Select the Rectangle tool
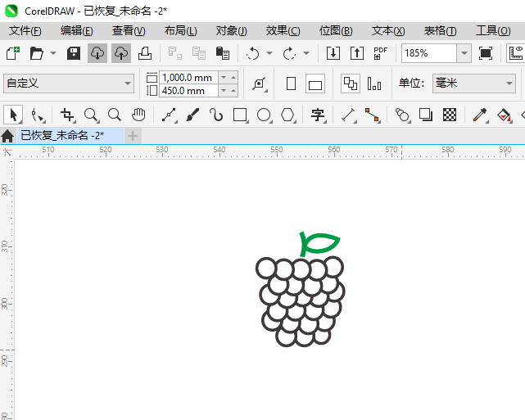Image resolution: width=525 pixels, height=420 pixels. pyautogui.click(x=240, y=115)
